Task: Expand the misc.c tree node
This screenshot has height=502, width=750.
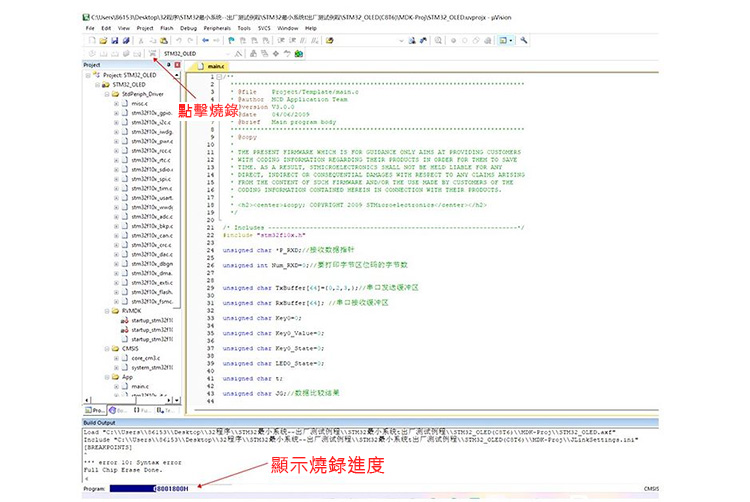Action: (117, 103)
